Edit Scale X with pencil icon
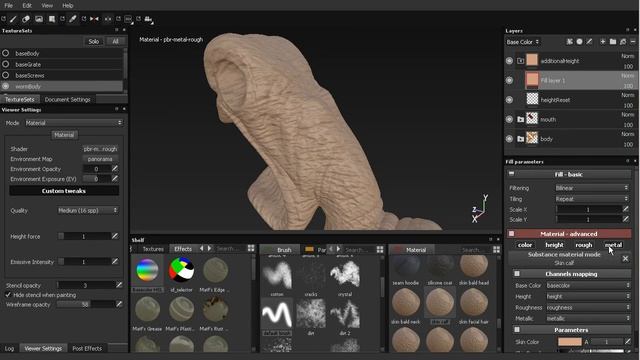Viewport: 640px width, 360px height. click(625, 209)
